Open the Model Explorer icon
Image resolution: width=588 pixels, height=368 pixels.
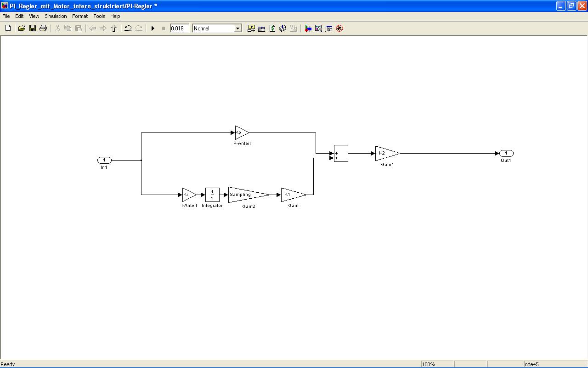click(318, 29)
